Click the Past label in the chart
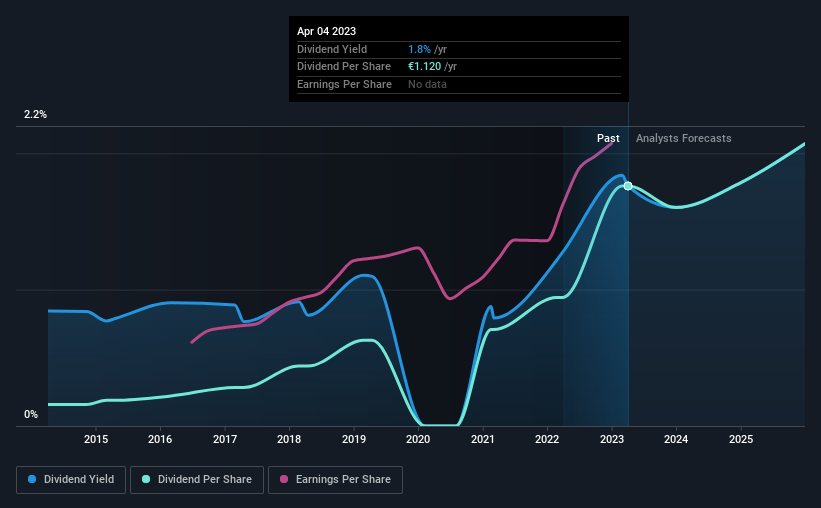 coord(608,138)
